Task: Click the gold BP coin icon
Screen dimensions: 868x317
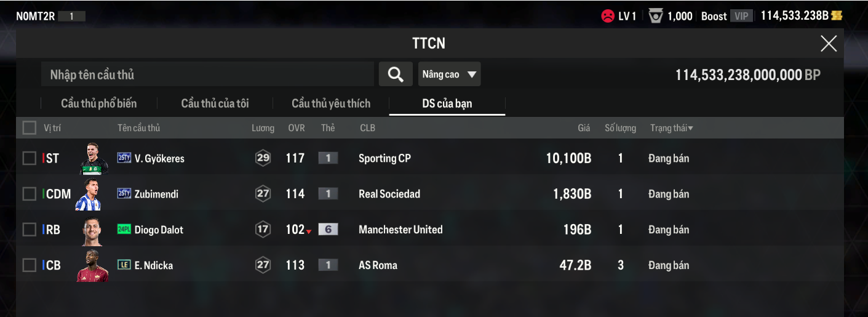Action: pyautogui.click(x=837, y=16)
